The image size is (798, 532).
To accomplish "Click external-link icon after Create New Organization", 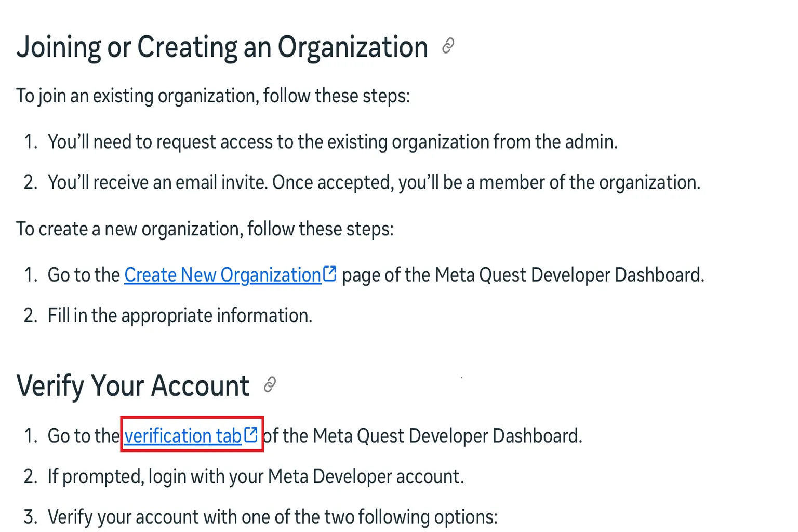I will coord(329,273).
